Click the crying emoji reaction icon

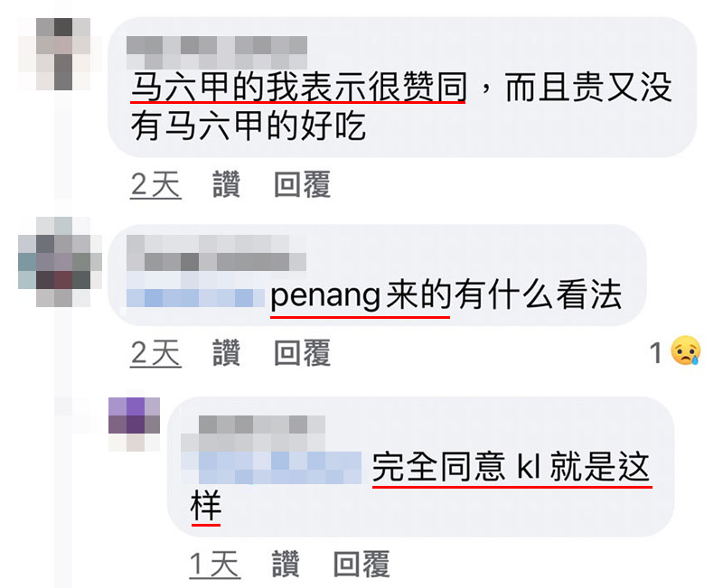[686, 350]
